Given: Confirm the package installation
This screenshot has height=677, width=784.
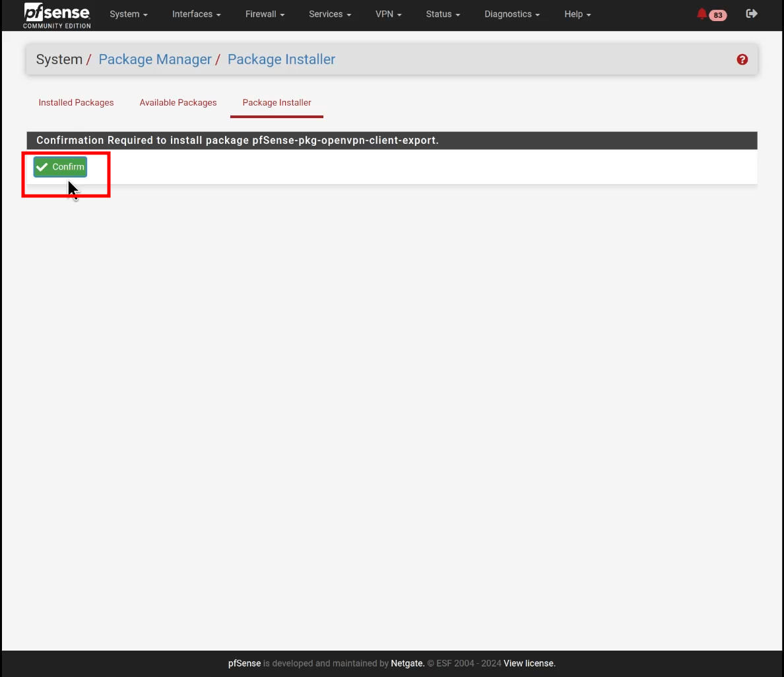Looking at the screenshot, I should (x=60, y=167).
